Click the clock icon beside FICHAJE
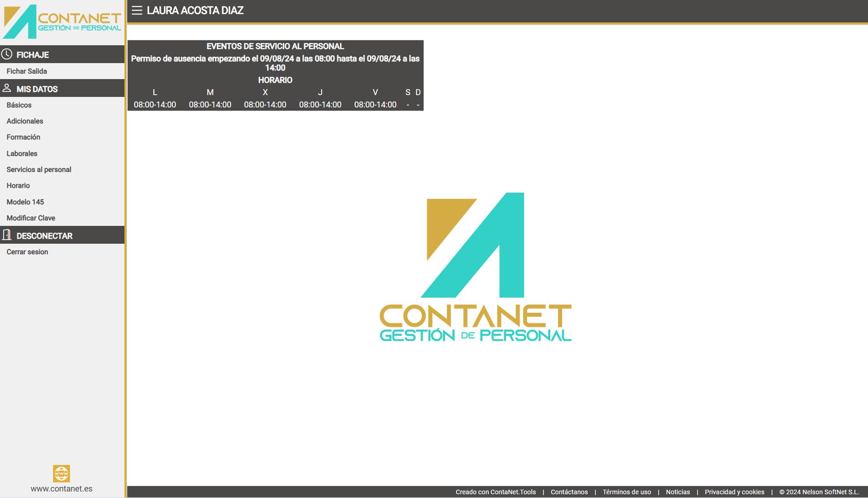The height and width of the screenshot is (498, 868). tap(7, 54)
